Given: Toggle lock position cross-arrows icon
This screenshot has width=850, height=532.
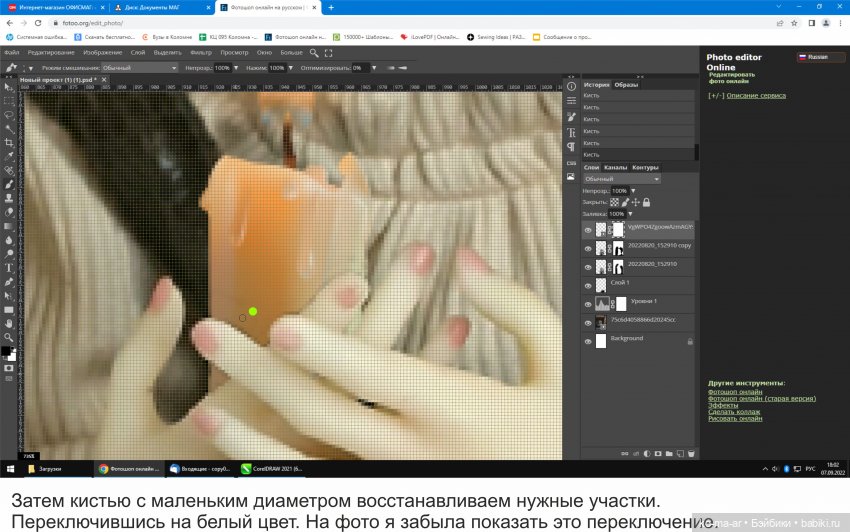Looking at the screenshot, I should 636,202.
